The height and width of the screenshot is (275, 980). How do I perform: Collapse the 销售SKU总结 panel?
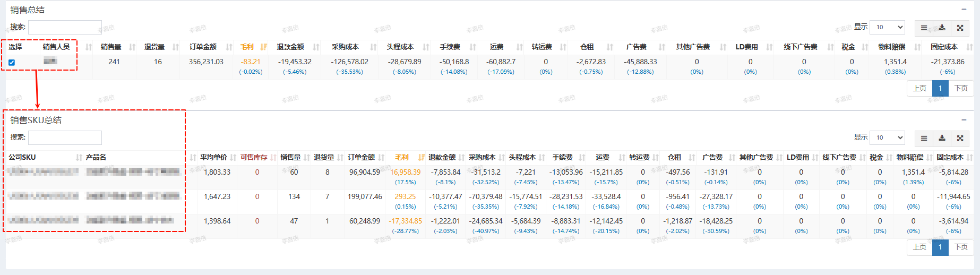point(964,120)
